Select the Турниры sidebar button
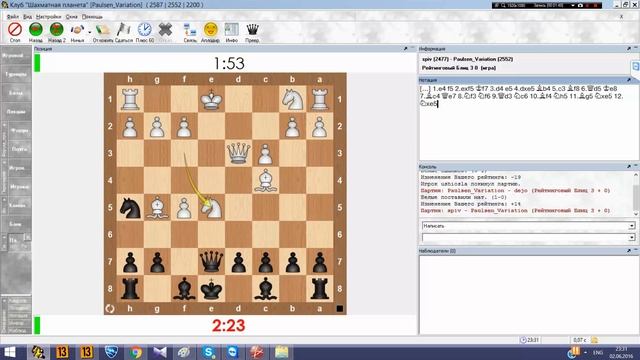This screenshot has height=360, width=640. point(16,74)
